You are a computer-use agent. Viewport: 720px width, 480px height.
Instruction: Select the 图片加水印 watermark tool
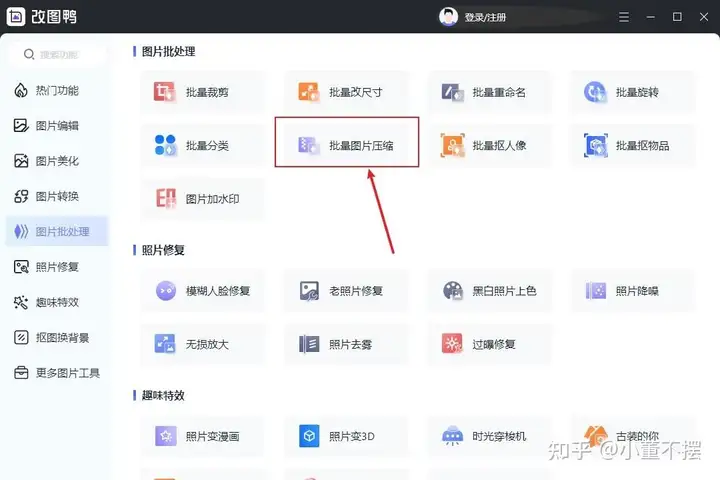[x=203, y=199]
